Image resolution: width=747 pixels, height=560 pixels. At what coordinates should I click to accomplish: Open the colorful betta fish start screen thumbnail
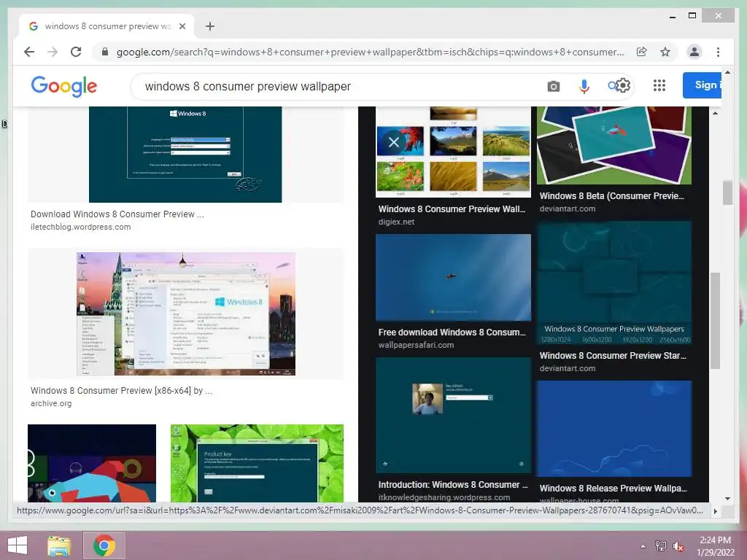(92, 463)
